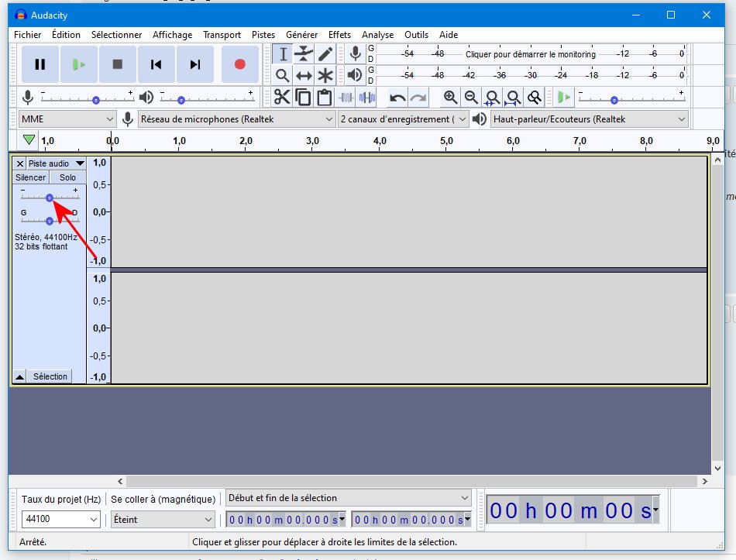This screenshot has height=560, width=736.
Task: Start playback with the green Play button
Action: (x=79, y=64)
